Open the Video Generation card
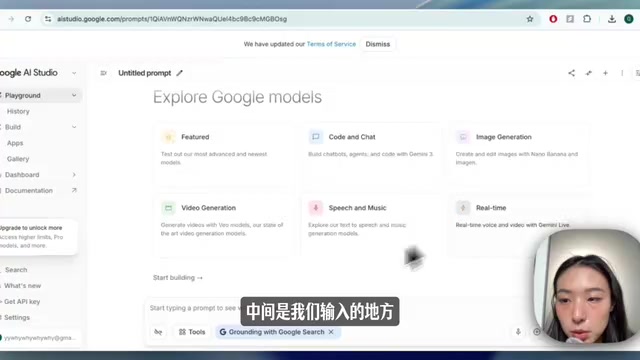Viewport: 640px width, 360px height. (x=224, y=225)
